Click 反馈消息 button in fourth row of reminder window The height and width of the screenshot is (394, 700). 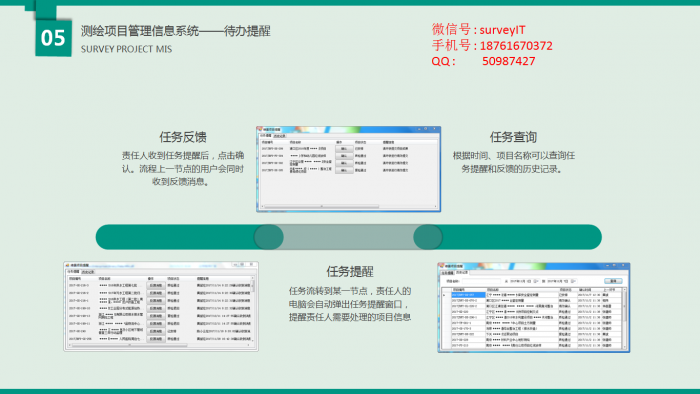click(156, 308)
